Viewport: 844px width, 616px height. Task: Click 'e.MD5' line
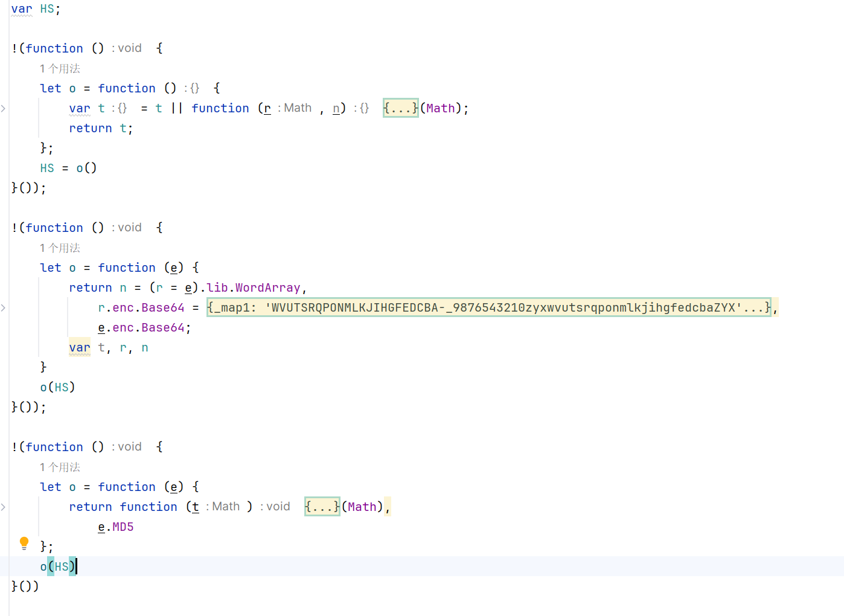coord(116,527)
